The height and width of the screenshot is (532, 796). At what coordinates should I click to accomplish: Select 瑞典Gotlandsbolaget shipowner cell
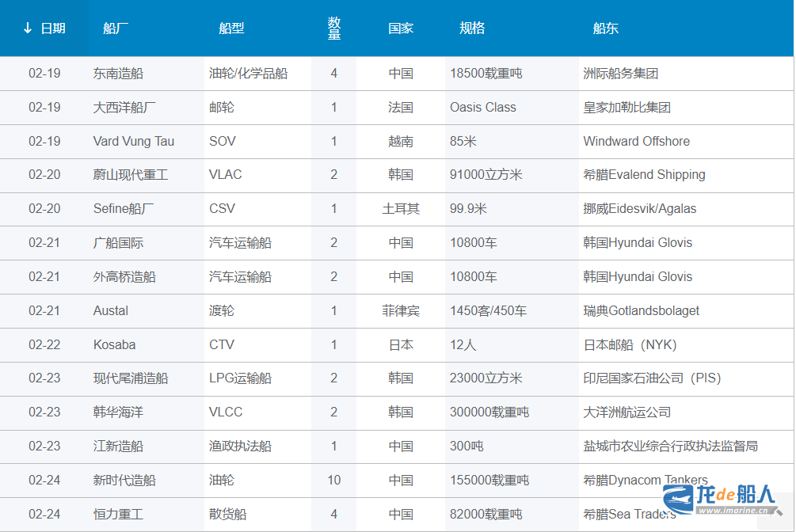641,311
